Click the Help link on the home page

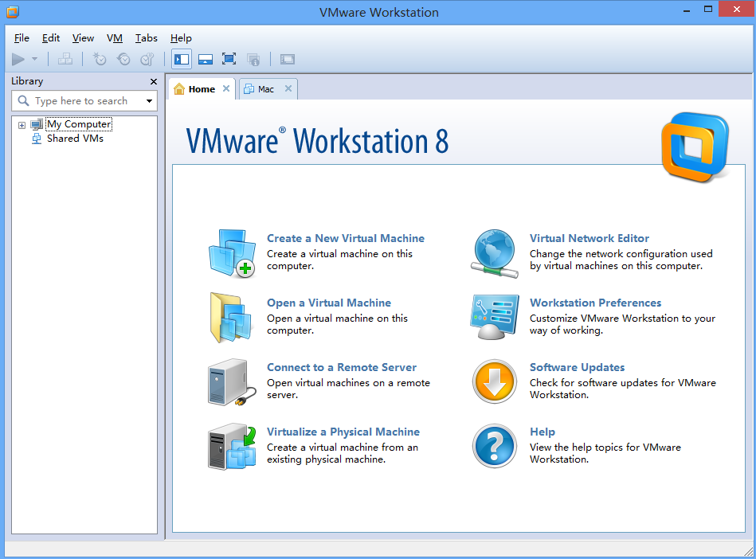(x=543, y=432)
